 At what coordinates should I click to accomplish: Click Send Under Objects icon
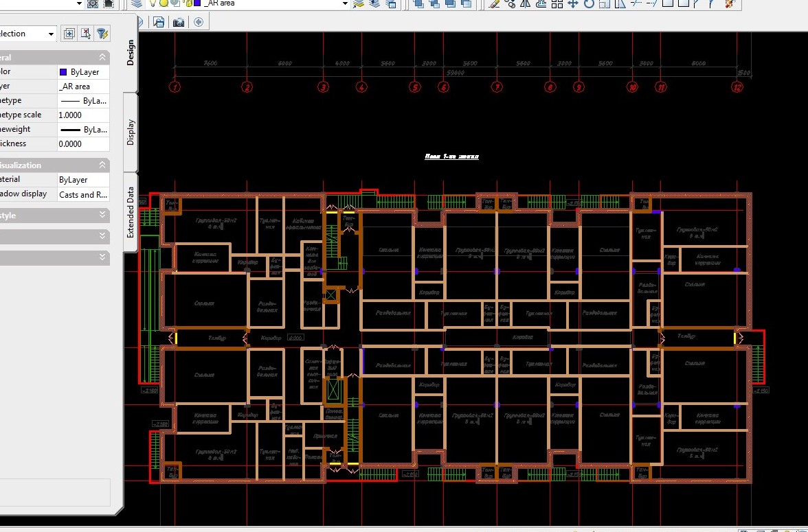[466, 3]
